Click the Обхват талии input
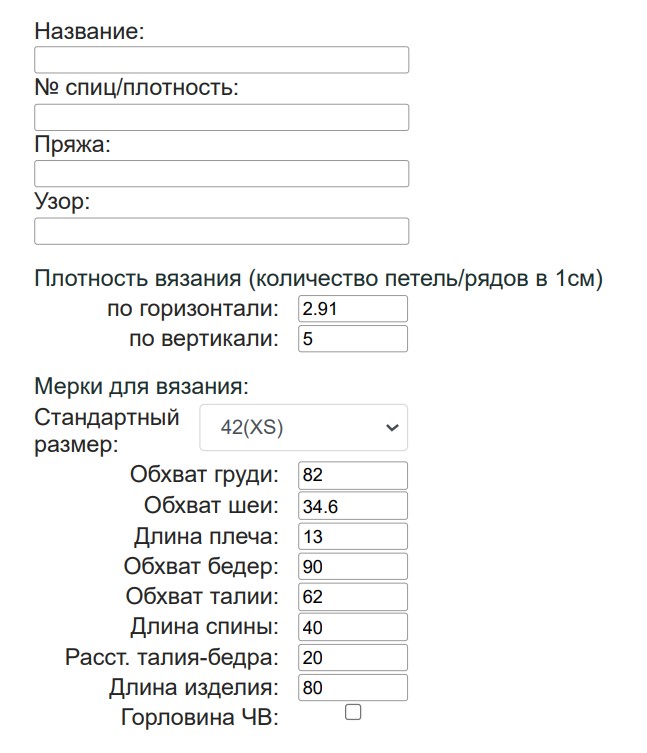The image size is (647, 753). [353, 597]
